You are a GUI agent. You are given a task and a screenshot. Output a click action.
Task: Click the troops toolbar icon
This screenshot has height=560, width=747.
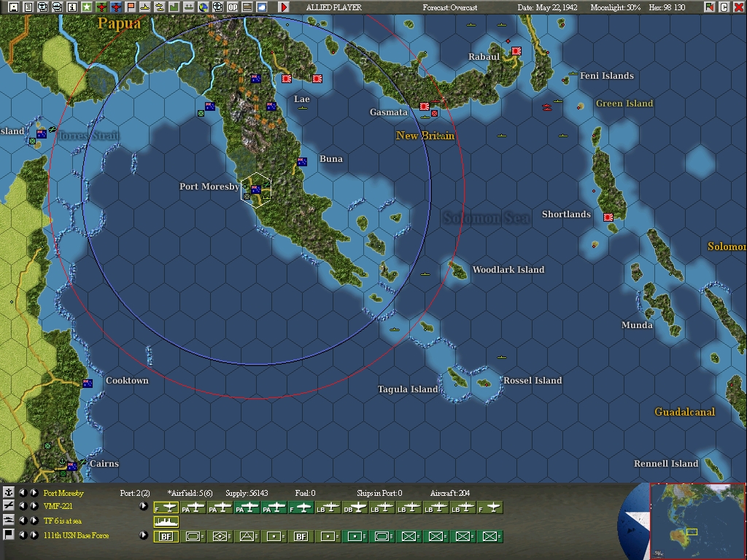189,7
